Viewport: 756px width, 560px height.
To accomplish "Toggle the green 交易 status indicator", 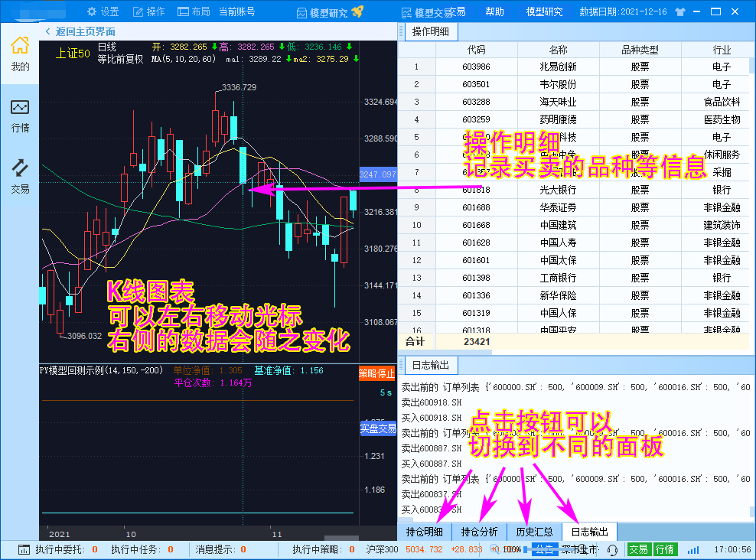I will point(637,549).
